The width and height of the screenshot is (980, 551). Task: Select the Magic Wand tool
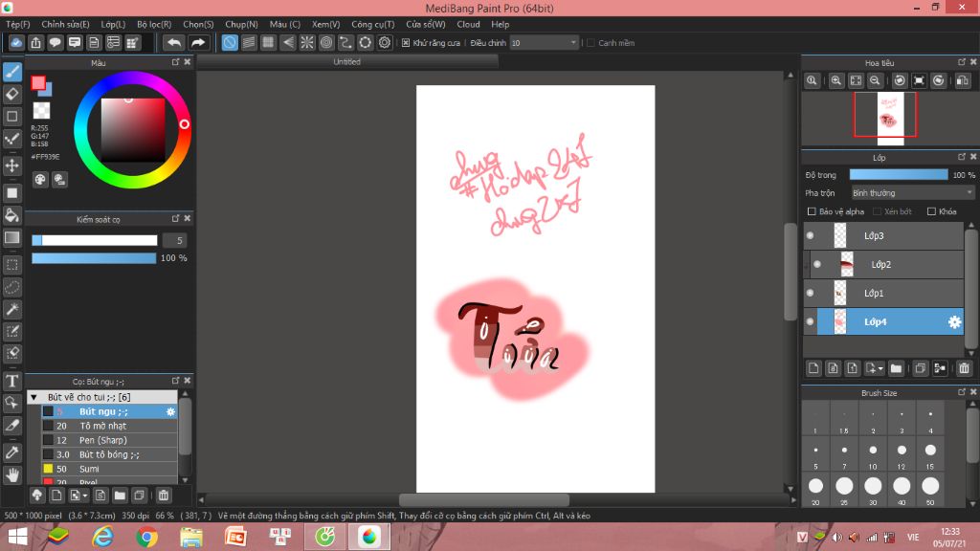coord(11,309)
